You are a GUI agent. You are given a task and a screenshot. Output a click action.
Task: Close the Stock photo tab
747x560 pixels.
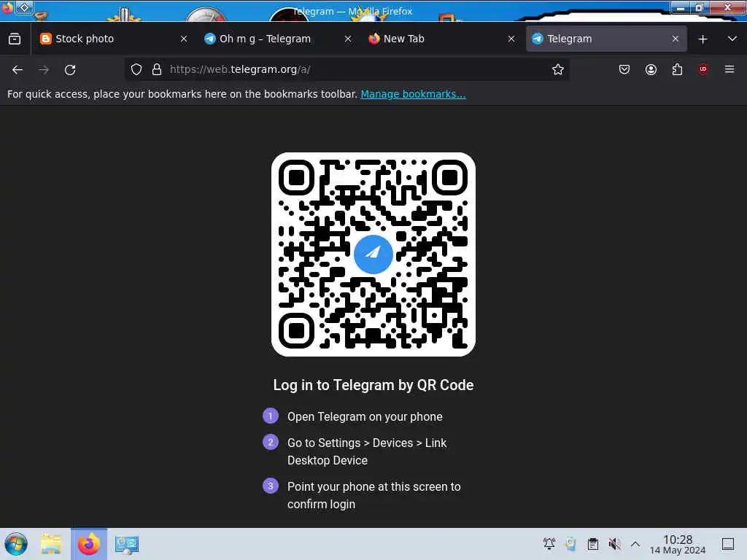pos(184,39)
